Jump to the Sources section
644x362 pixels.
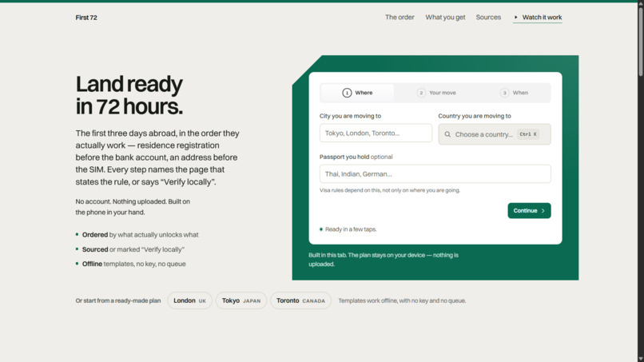488,18
